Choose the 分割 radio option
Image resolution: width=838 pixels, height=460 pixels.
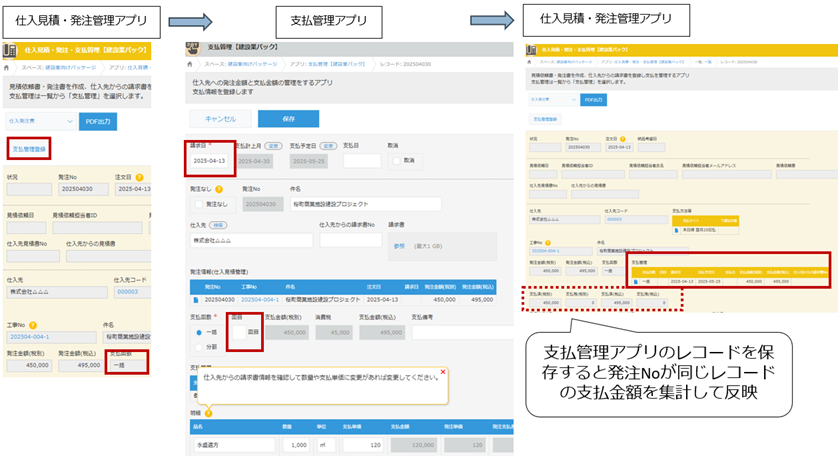[200, 348]
